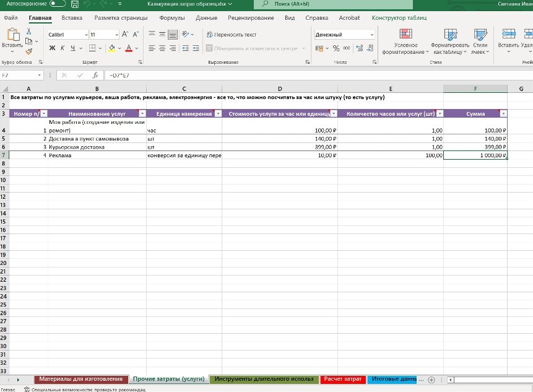Viewport: 533px width, 392px height.
Task: Switch to sheet Инструменты длительного использ
Action: (264, 379)
